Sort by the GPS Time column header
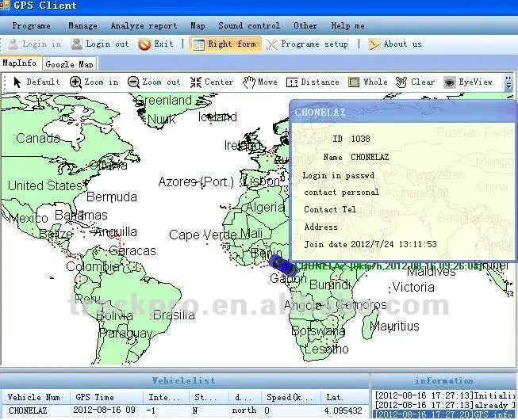This screenshot has width=518, height=420. click(94, 396)
